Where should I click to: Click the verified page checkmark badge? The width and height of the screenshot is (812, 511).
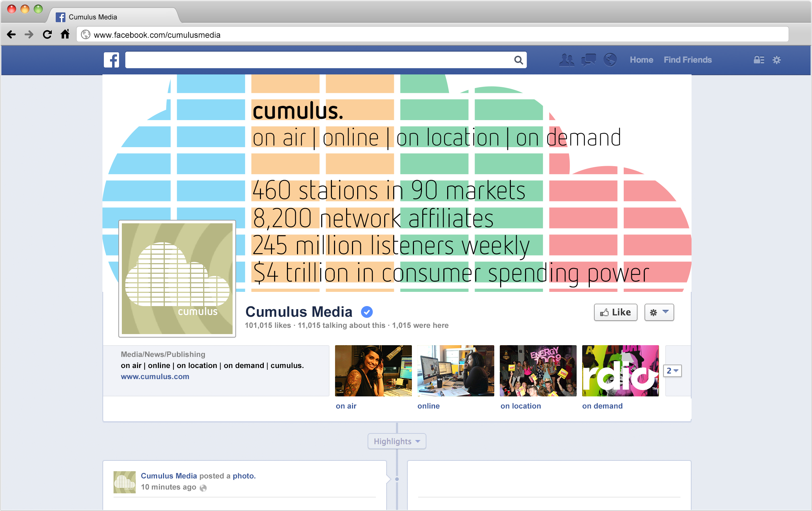[x=367, y=312]
